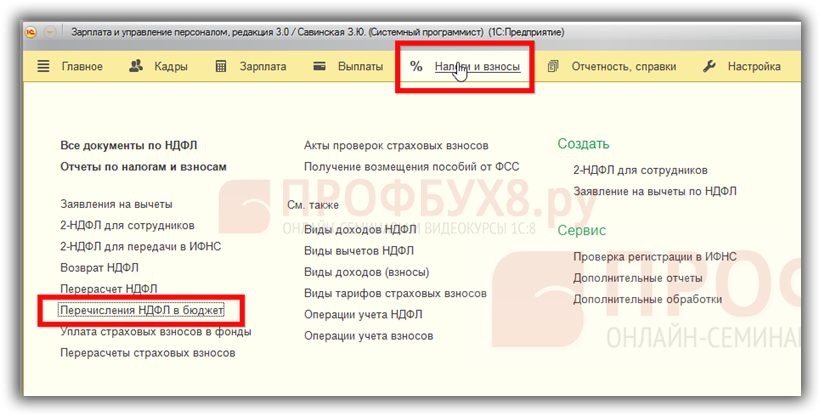
Task: Create Заявление на вычеты по НДФЛ
Action: coord(655,191)
